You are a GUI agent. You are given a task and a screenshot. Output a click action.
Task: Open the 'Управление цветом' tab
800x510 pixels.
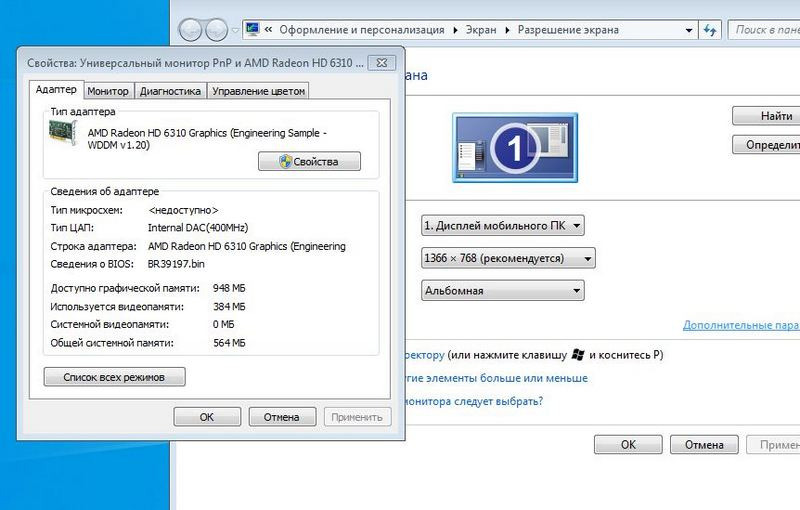(259, 91)
